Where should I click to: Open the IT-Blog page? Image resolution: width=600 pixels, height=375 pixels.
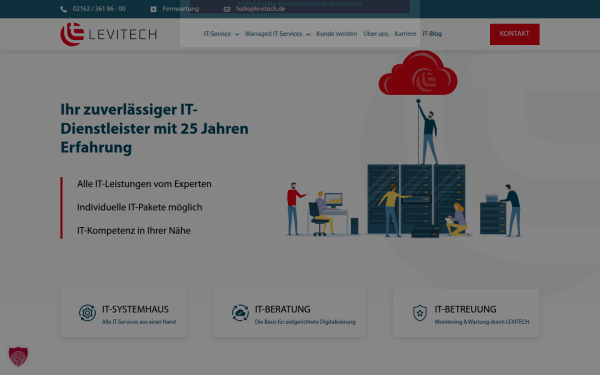pyautogui.click(x=432, y=34)
